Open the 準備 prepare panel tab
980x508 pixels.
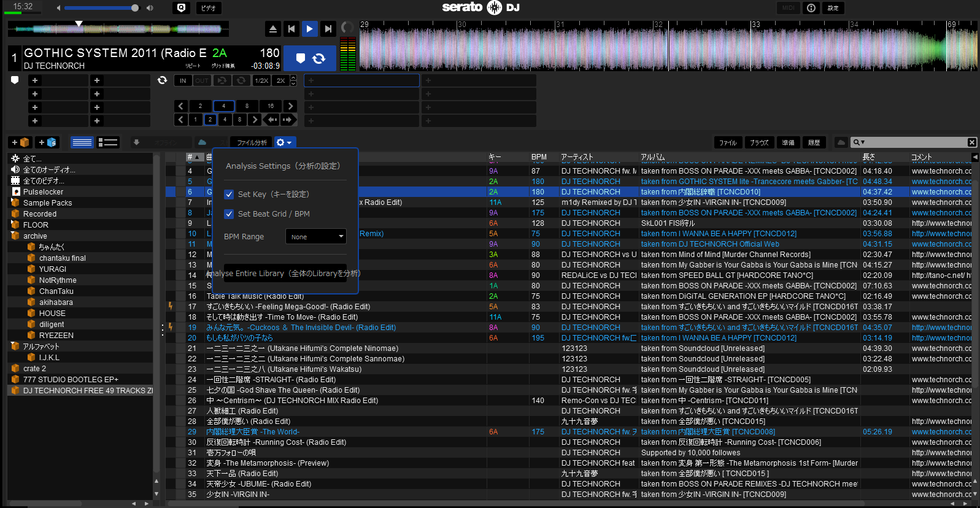[789, 142]
